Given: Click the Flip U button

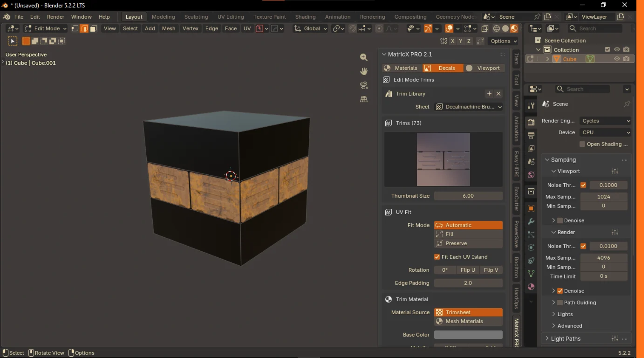Looking at the screenshot, I should (468, 270).
